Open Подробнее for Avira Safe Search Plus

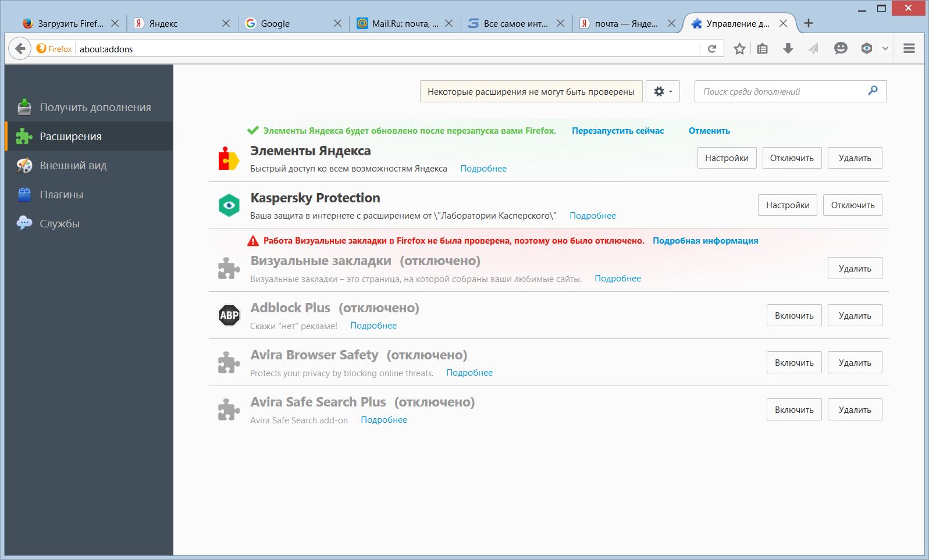(x=384, y=420)
